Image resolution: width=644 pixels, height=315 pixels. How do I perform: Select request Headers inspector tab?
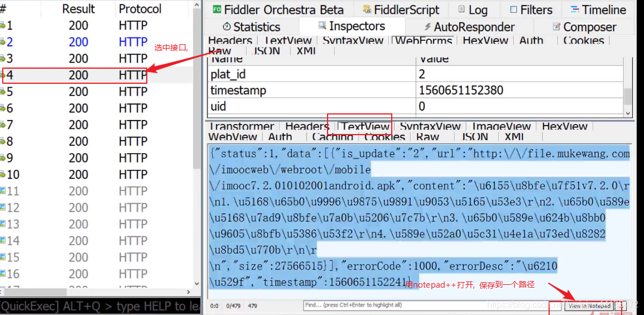(230, 40)
